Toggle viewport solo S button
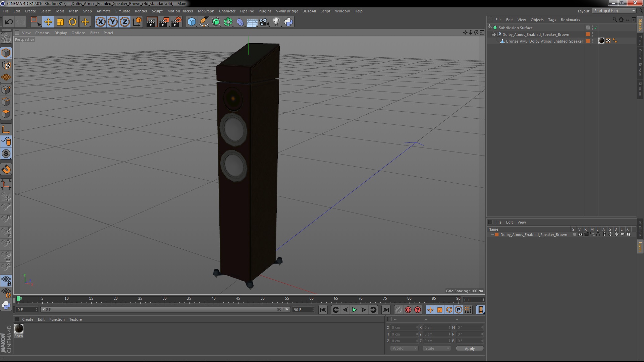 pos(6,154)
